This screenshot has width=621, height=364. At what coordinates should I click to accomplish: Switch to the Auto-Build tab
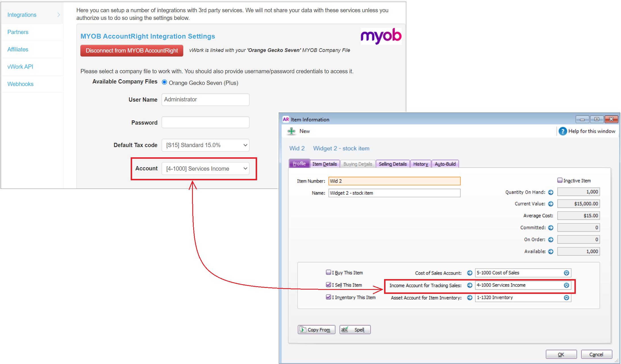tap(445, 164)
